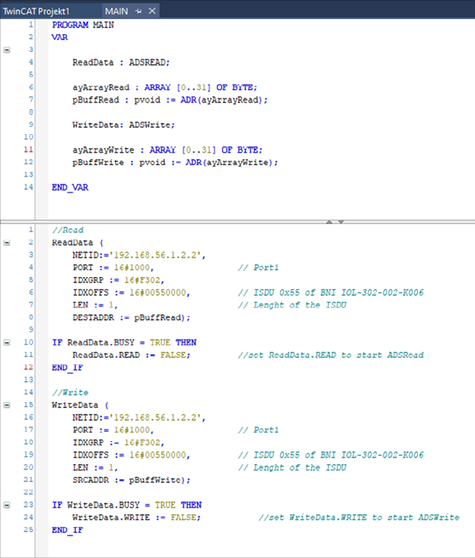Click the '//Read' comment line
This screenshot has height=558, width=475.
68,230
